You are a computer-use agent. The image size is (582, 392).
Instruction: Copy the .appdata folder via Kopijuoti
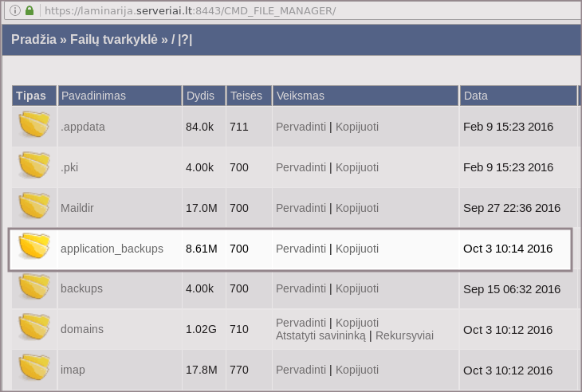[356, 127]
